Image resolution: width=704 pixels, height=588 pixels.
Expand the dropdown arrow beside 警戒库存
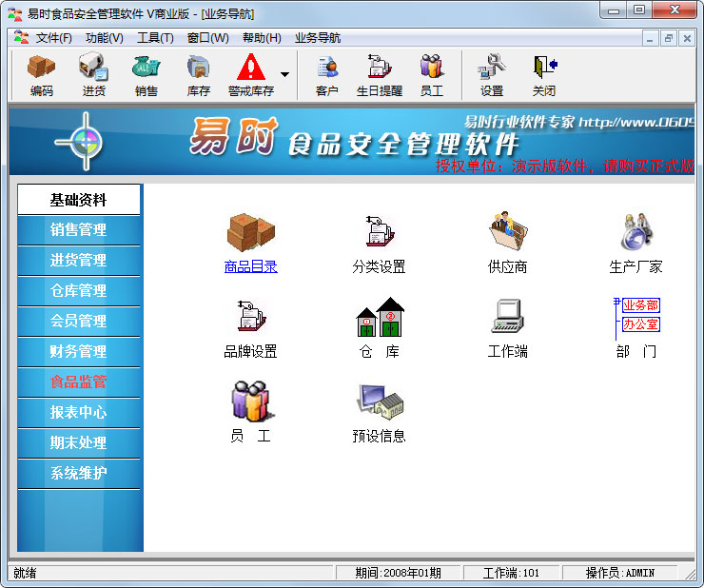click(284, 74)
